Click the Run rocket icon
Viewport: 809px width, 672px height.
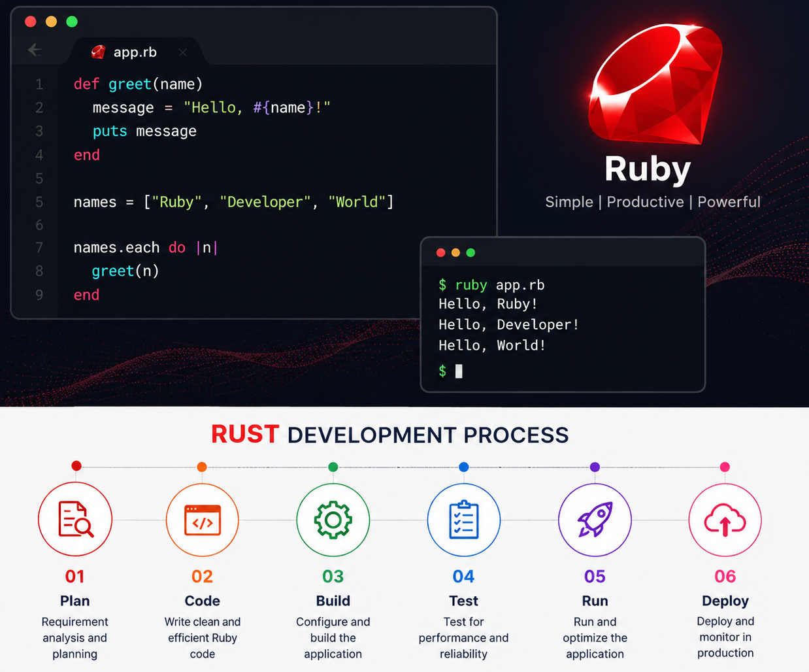(595, 520)
